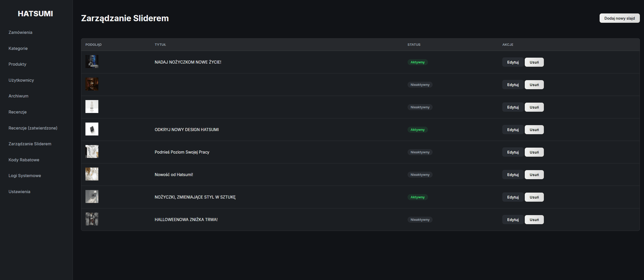Edit the NOŻYCZKI, ZMIENIAJĄCE STYL W SZTUKĘ slide
Image resolution: width=644 pixels, height=280 pixels.
513,197
